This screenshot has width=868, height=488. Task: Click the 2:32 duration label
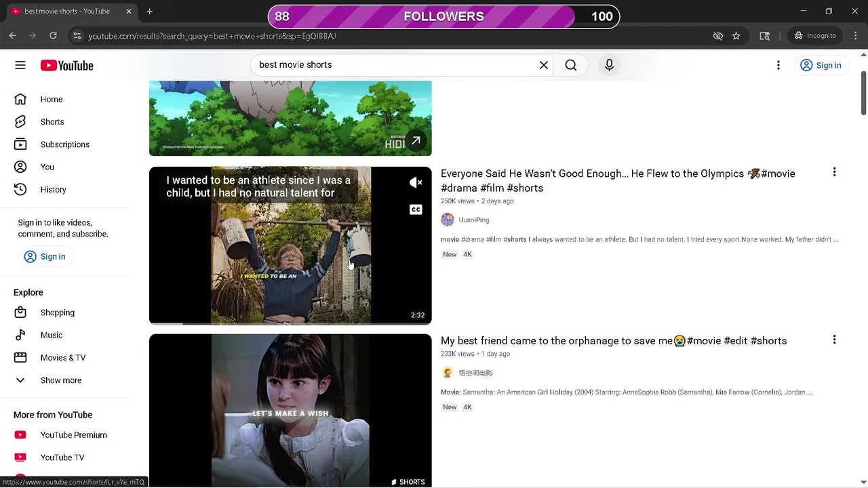click(x=418, y=315)
